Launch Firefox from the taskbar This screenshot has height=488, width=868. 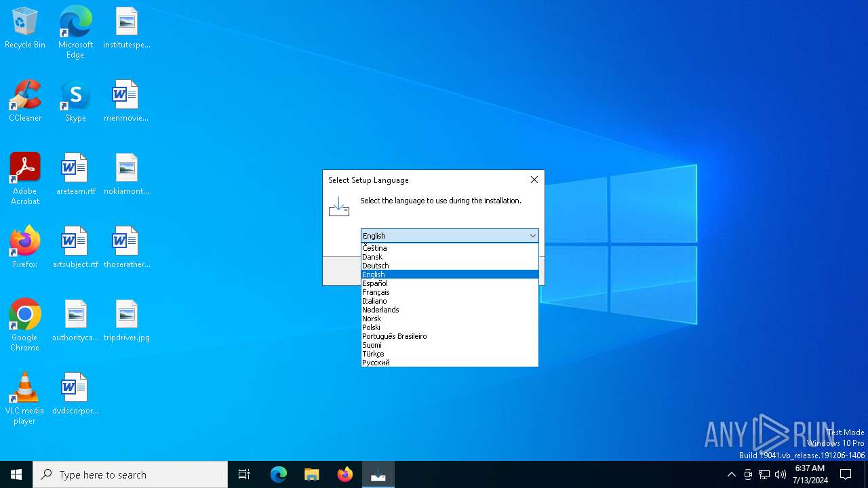[345, 474]
